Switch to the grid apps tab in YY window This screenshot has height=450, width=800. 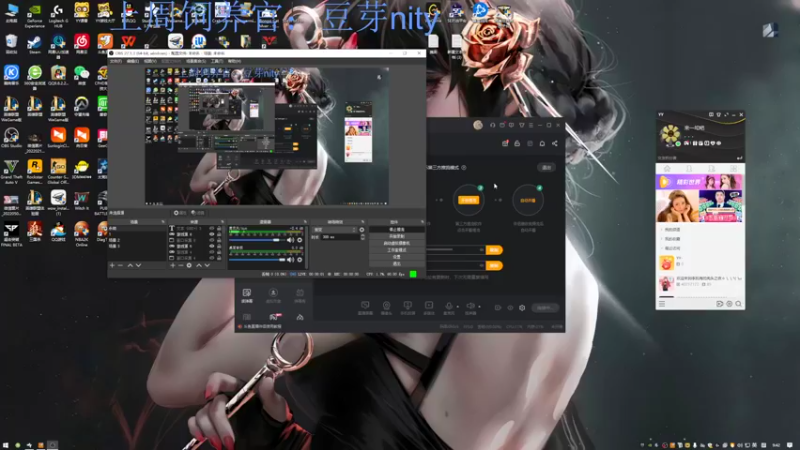tap(733, 169)
